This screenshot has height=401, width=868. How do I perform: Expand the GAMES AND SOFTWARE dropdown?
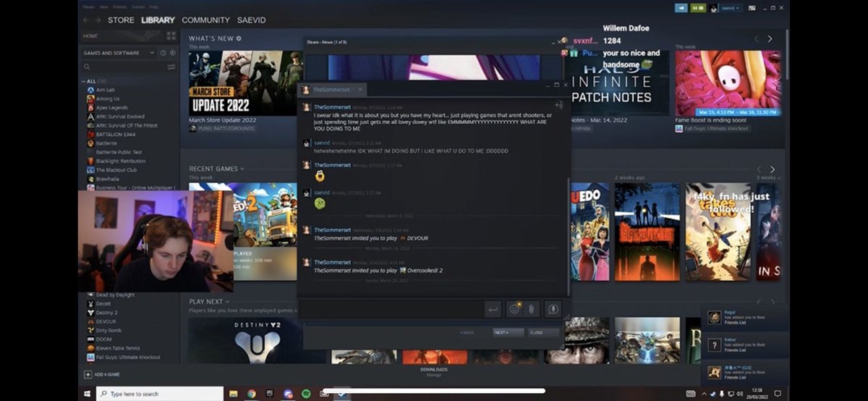[x=119, y=53]
